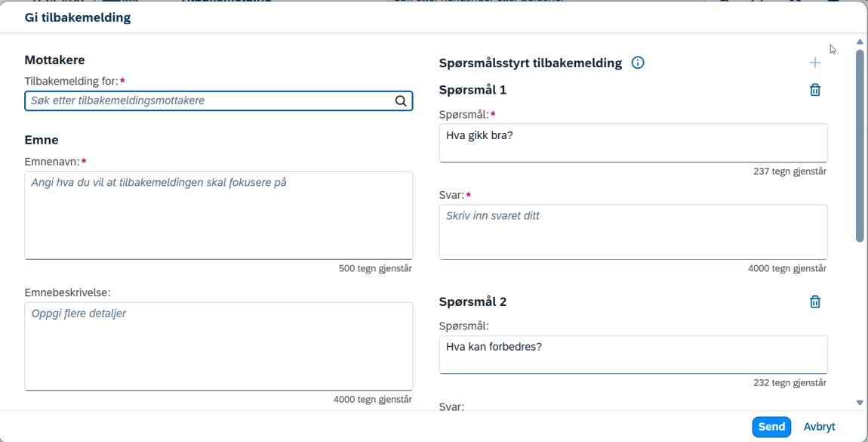Click the Send button
Image resolution: width=868 pixels, height=442 pixels.
coord(771,426)
